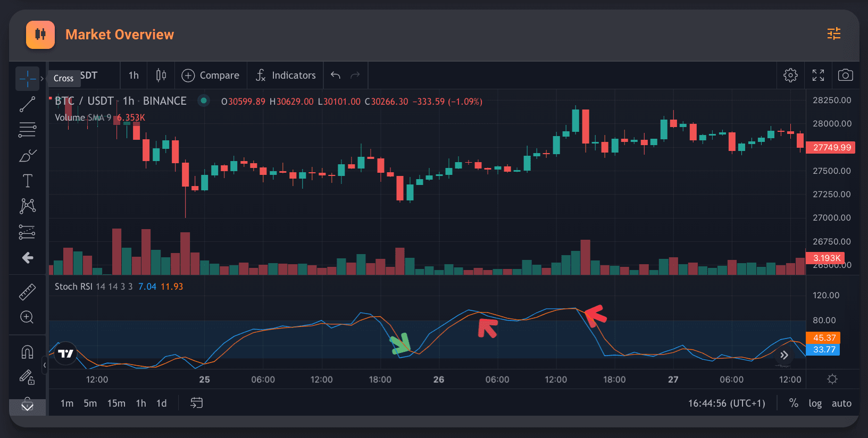Switch to the 1d timeframe
The height and width of the screenshot is (438, 868).
pyautogui.click(x=162, y=403)
